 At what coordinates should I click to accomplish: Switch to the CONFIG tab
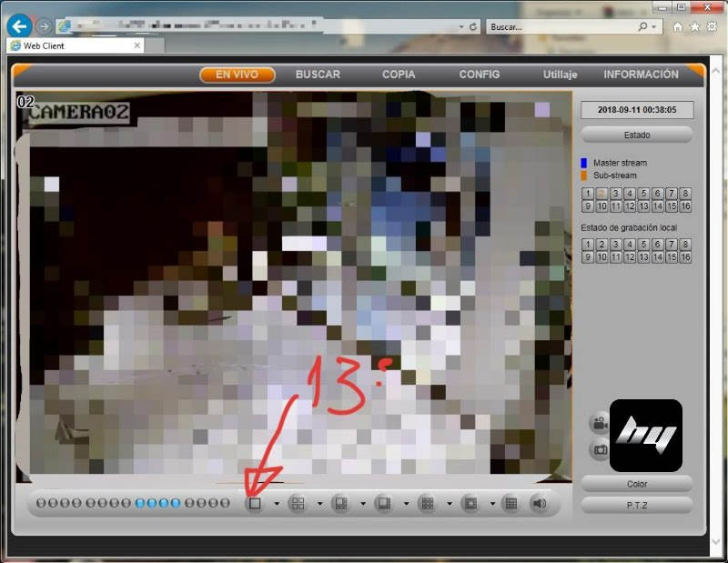[x=480, y=75]
